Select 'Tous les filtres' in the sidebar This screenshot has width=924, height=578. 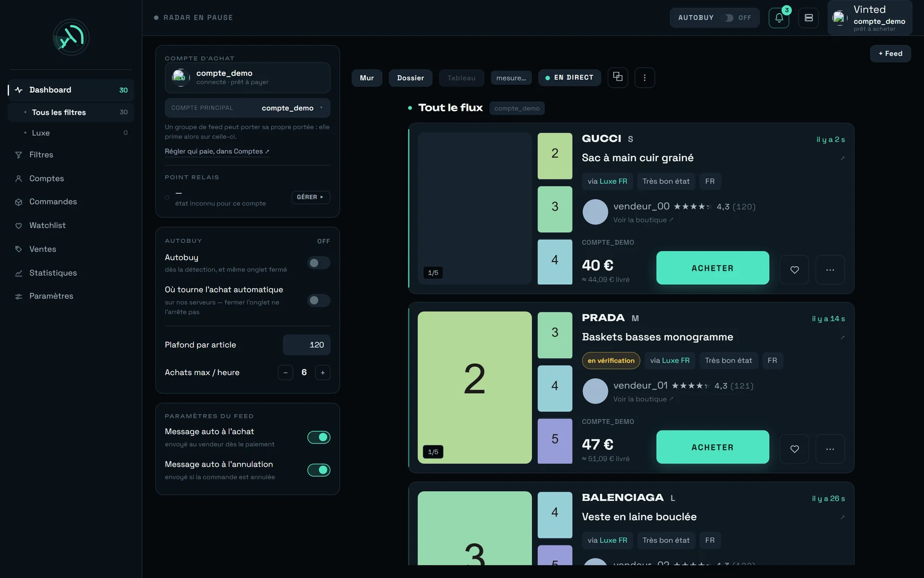pos(71,112)
